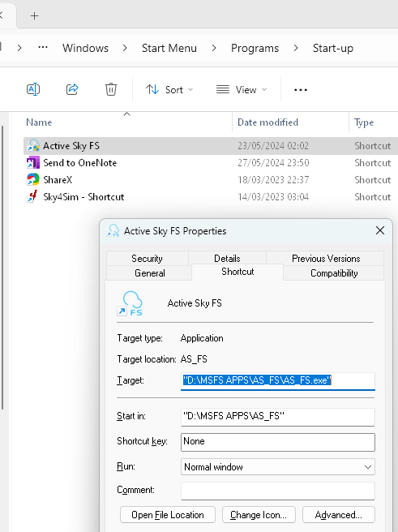The height and width of the screenshot is (532, 398).
Task: Click date 14/03/2023 03:04
Action: click(x=273, y=197)
